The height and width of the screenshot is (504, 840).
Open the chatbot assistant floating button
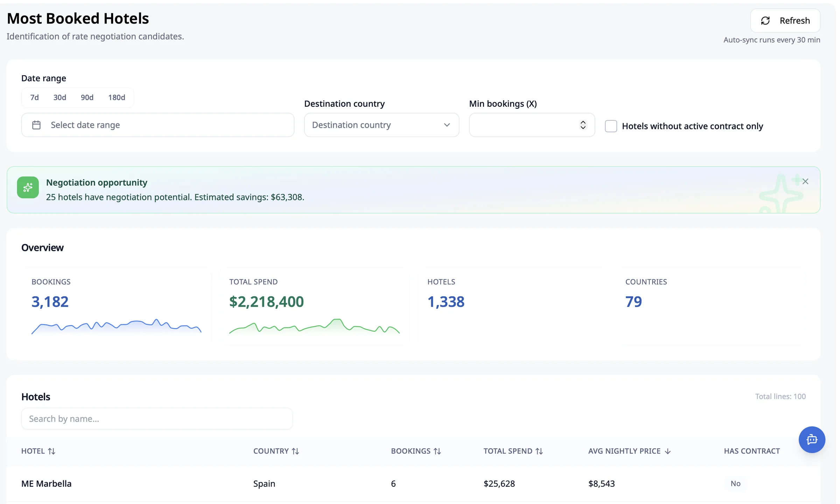point(812,440)
